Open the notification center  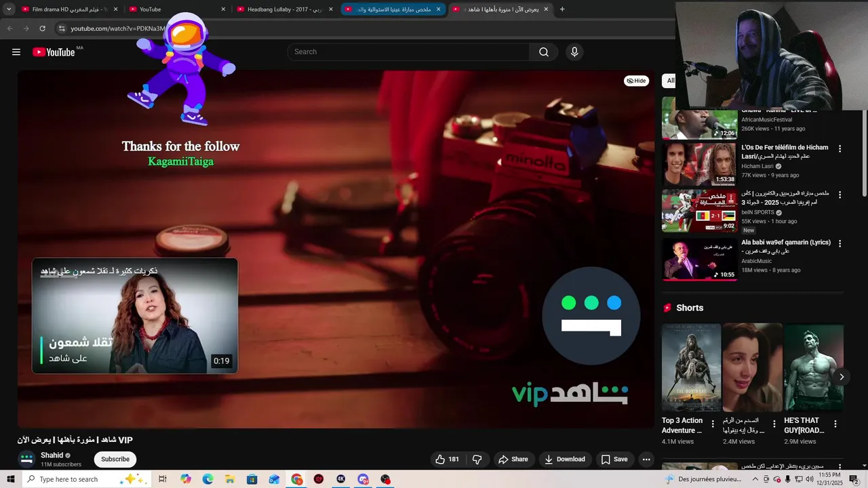tap(854, 479)
